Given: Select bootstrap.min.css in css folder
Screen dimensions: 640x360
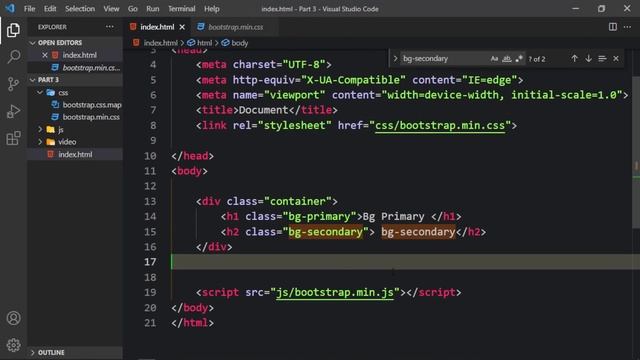Looking at the screenshot, I should (x=91, y=117).
